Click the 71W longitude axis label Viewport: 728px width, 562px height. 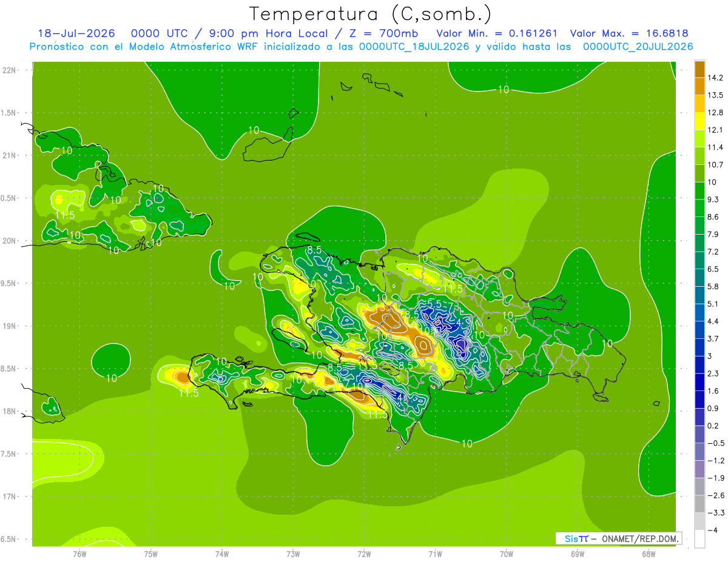pos(435,554)
